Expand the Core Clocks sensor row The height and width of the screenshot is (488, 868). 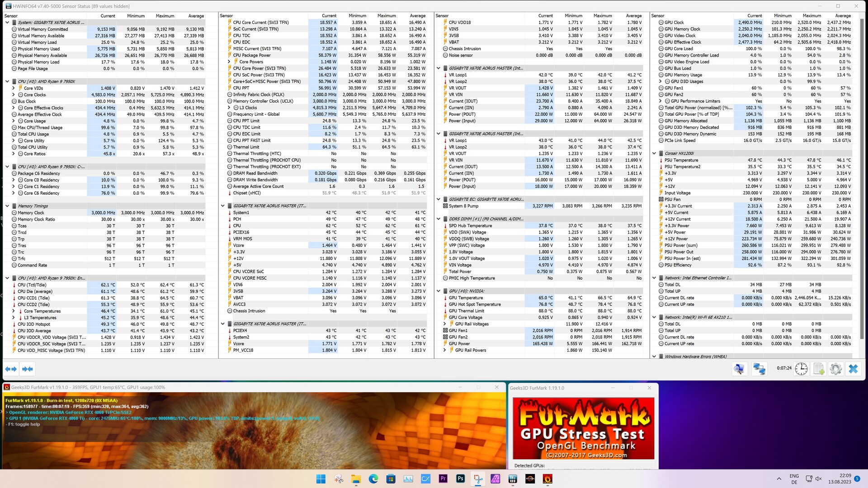point(14,95)
